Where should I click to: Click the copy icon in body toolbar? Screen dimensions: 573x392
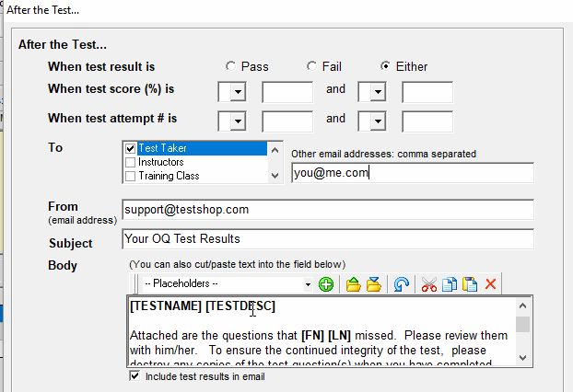[449, 284]
